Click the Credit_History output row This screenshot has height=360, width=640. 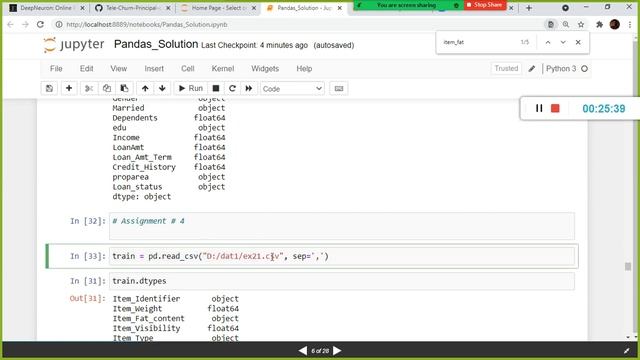tap(169, 167)
